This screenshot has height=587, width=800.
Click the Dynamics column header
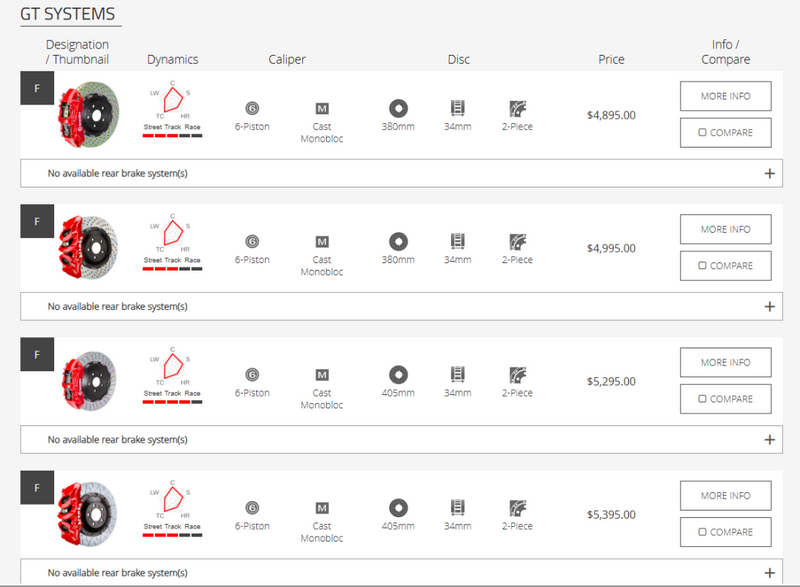point(172,60)
